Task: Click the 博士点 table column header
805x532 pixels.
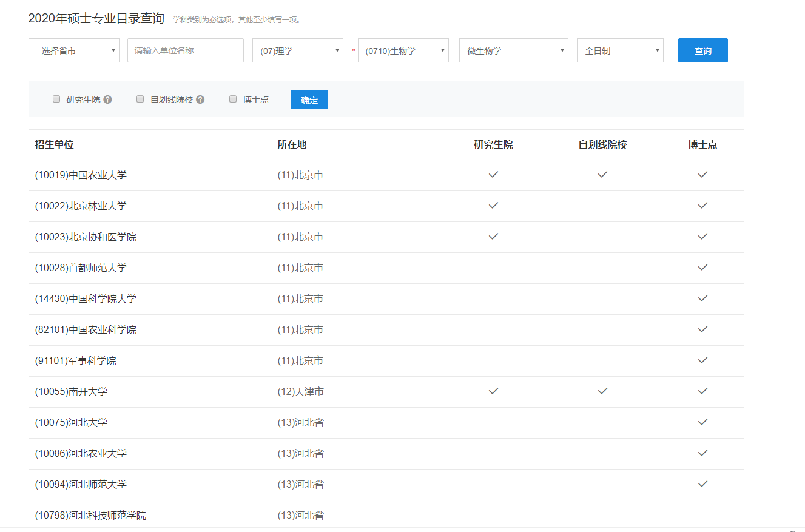Action: tap(702, 145)
